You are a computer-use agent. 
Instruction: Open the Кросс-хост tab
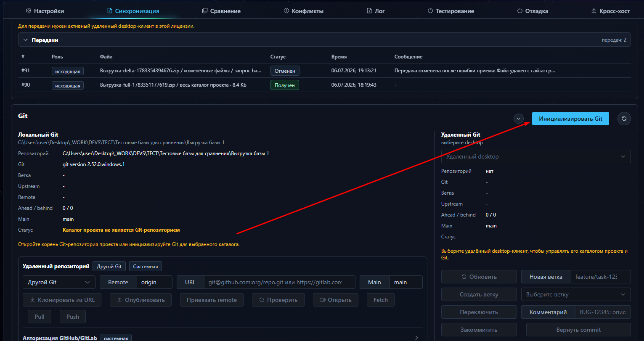click(610, 11)
